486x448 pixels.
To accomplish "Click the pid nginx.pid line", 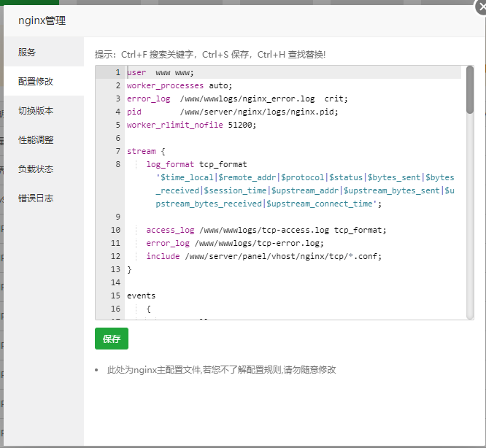I will (233, 112).
